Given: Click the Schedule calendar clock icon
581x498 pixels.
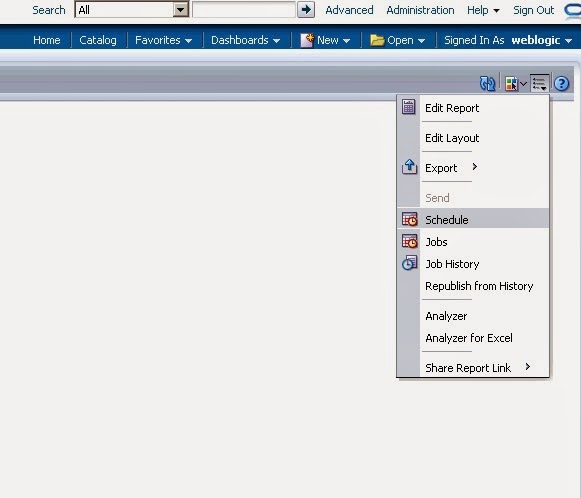Looking at the screenshot, I should [x=409, y=219].
